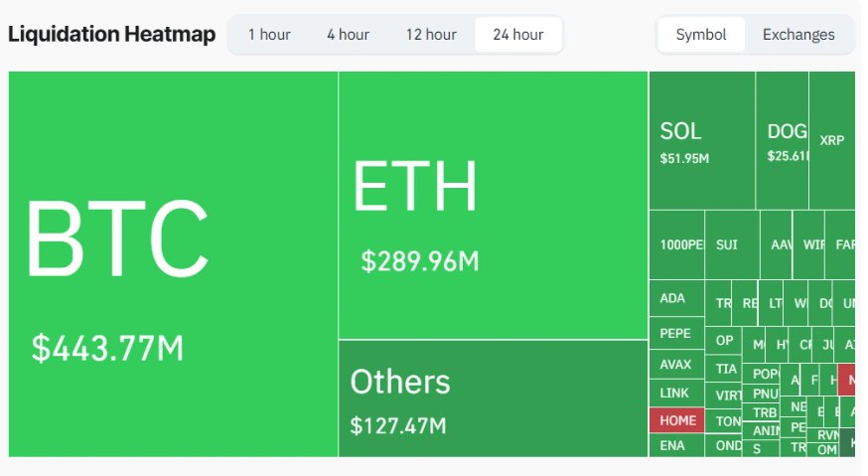The image size is (868, 476).
Task: Toggle heatmap view to Exchanges
Action: [798, 35]
